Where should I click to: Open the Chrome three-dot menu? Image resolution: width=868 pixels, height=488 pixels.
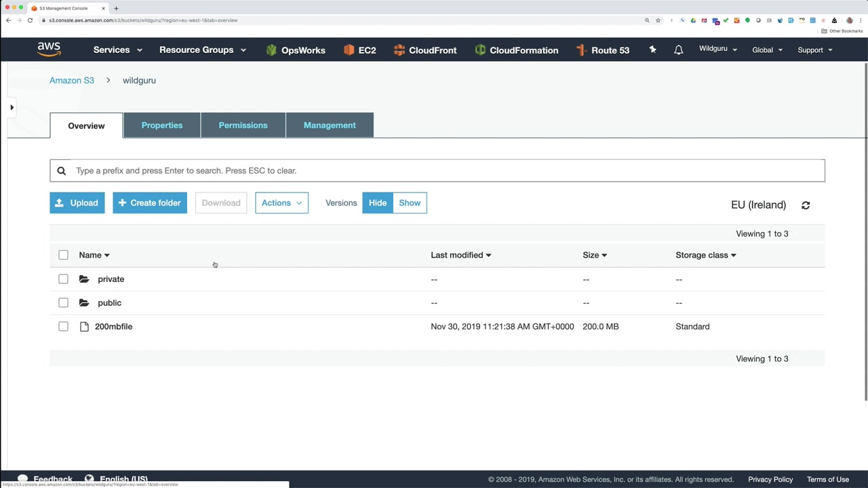point(861,20)
